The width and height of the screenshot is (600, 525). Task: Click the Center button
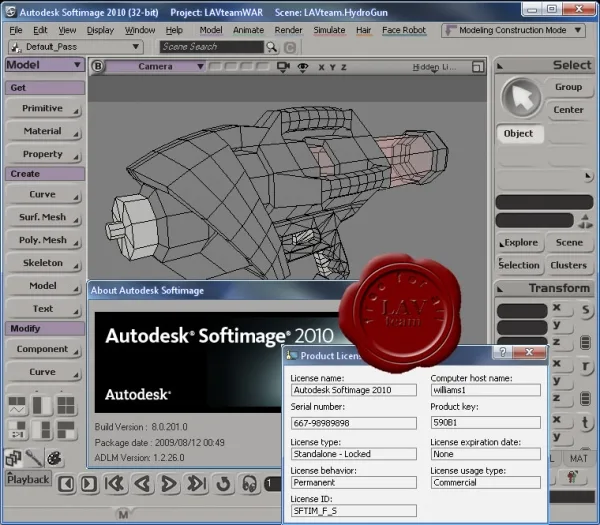coord(569,110)
